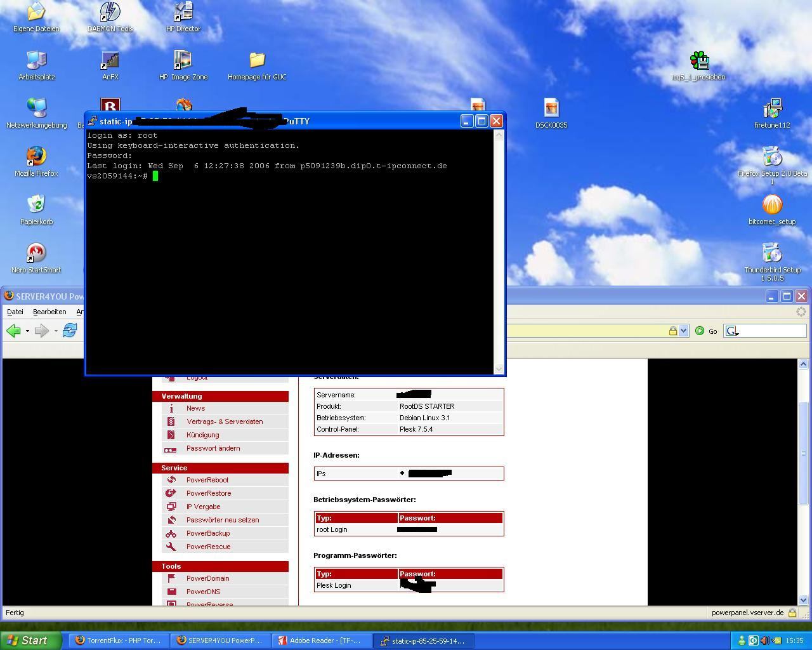
Task: Open the icq5_1_prosieben installer icon
Action: coord(698,65)
